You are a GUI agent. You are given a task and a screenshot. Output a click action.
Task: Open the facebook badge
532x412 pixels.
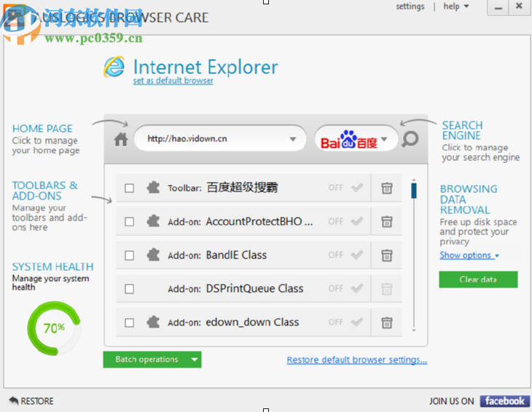click(504, 401)
